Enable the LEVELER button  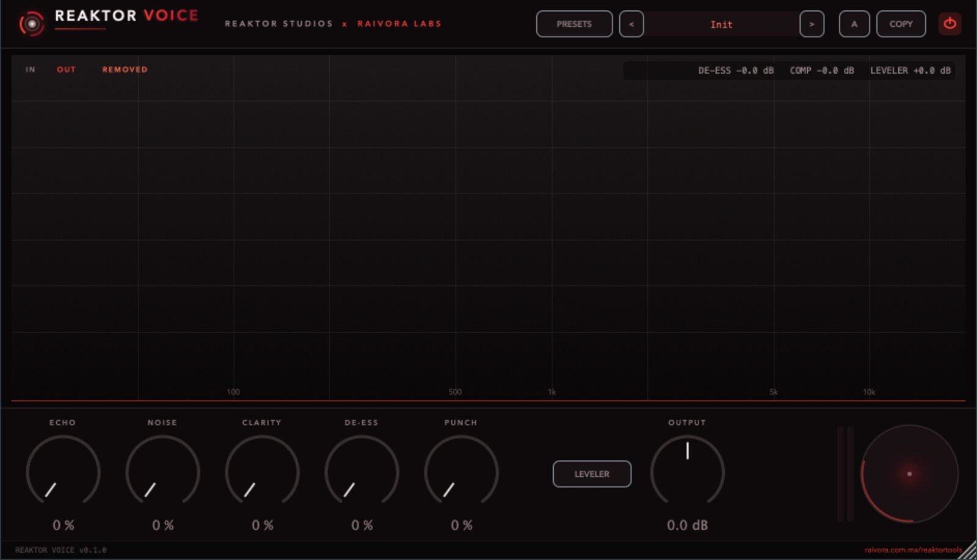tap(592, 474)
